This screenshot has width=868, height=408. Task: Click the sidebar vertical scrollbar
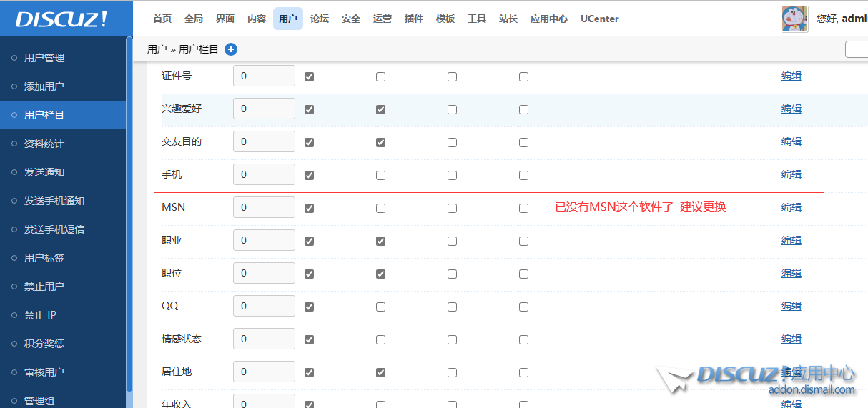click(x=129, y=214)
